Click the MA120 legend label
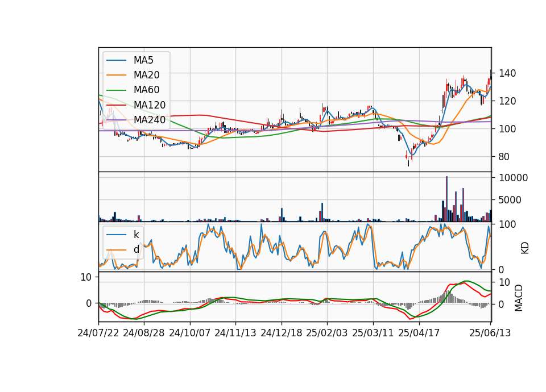 (x=150, y=105)
